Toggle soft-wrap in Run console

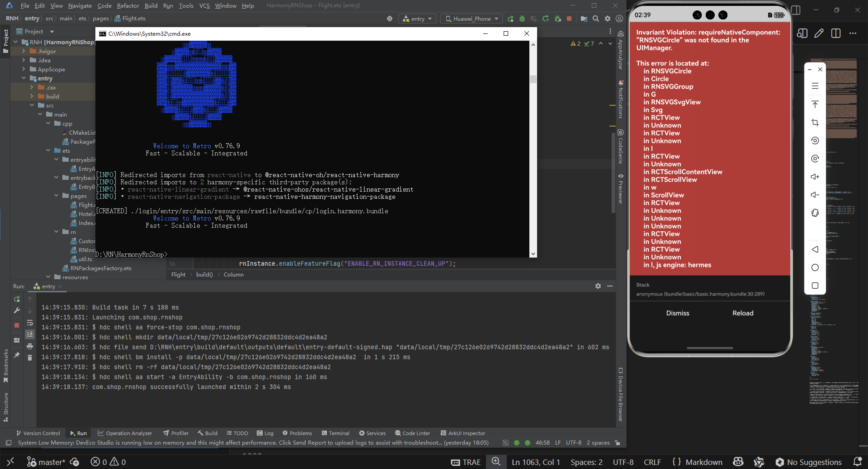tap(30, 323)
